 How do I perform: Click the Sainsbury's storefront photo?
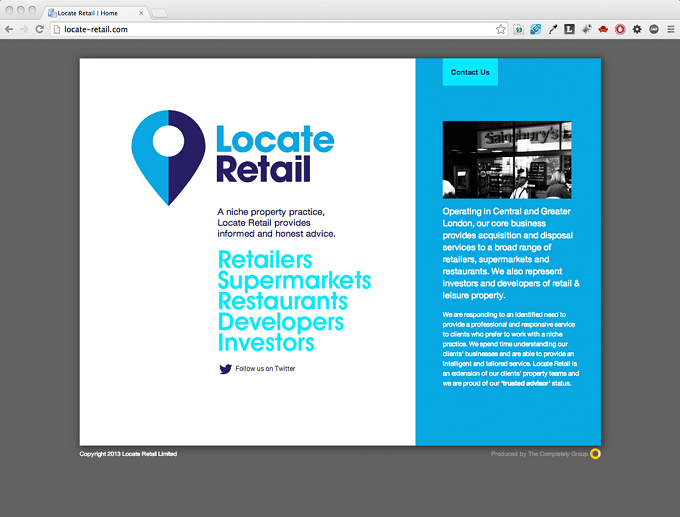point(507,160)
